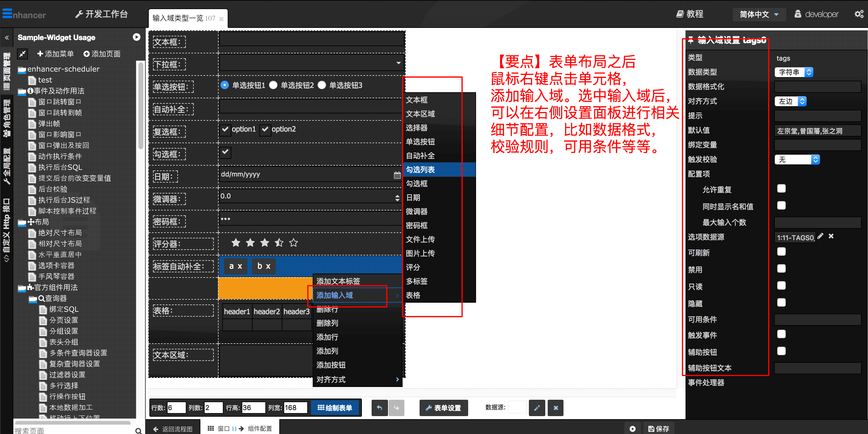Click the calendar icon in date field
868x434 pixels.
pos(397,175)
